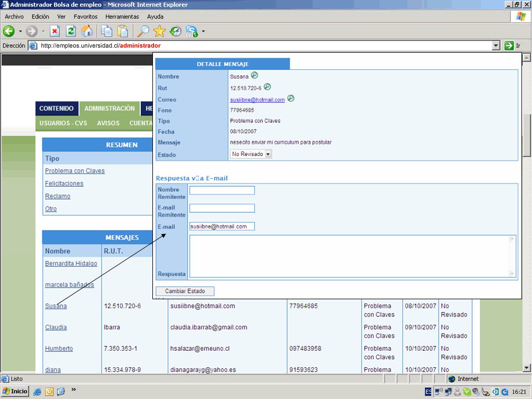Switch to the CONTENIDO tab
Screen dimensions: 532x399
(x=57, y=109)
